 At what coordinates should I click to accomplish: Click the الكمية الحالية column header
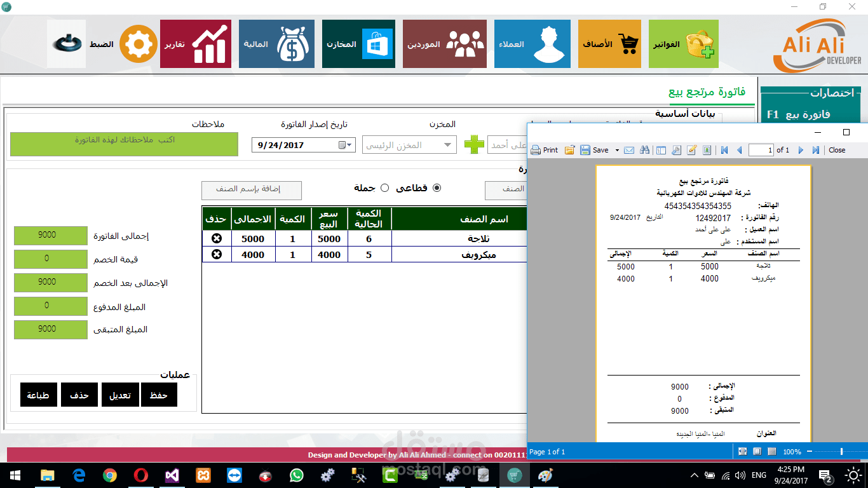pyautogui.click(x=369, y=219)
